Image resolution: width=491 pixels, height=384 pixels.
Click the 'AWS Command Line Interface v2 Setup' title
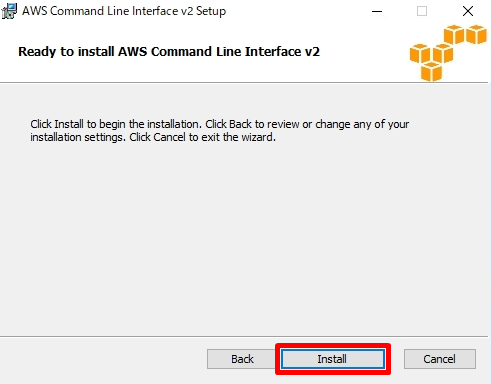pyautogui.click(x=124, y=11)
